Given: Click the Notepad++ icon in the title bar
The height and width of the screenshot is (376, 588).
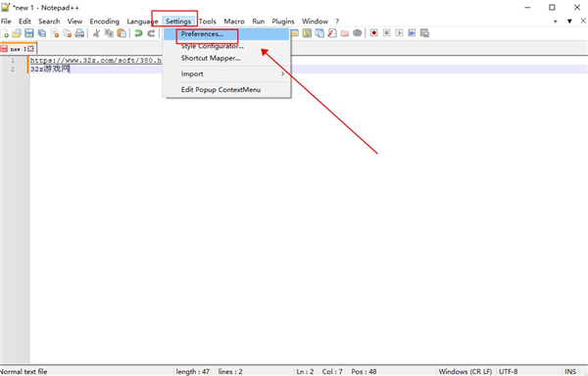Looking at the screenshot, I should pos(5,7).
